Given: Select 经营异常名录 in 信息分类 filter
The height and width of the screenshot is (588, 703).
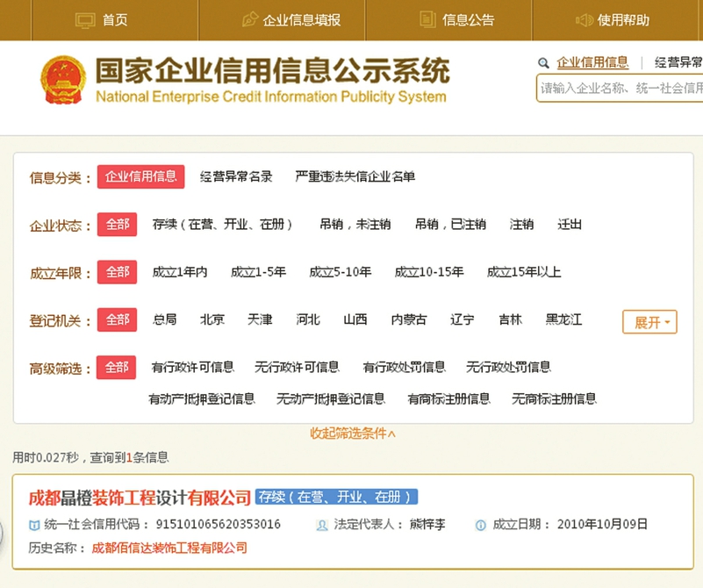Looking at the screenshot, I should coord(236,176).
